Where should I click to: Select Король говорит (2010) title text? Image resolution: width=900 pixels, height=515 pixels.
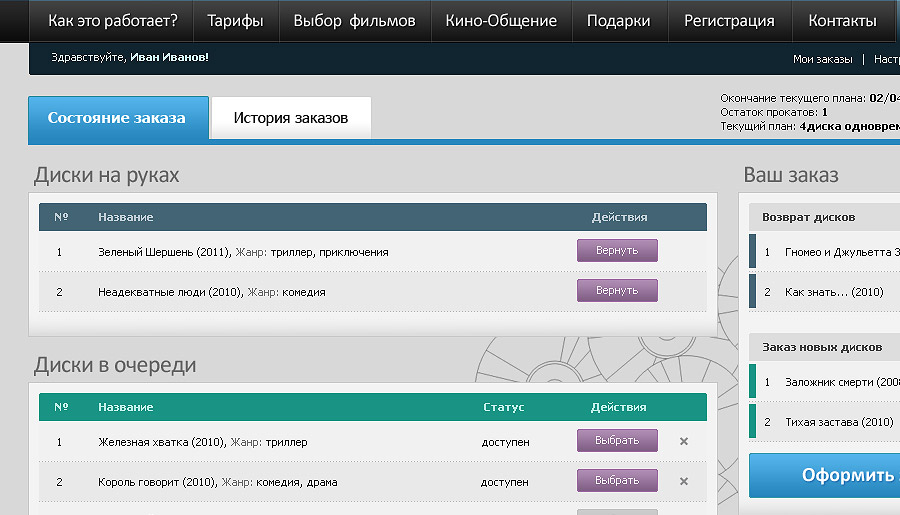156,482
